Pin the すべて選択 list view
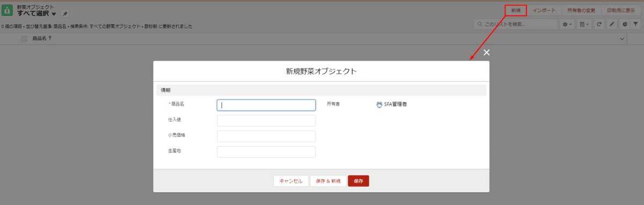The width and height of the screenshot is (644, 205). [x=65, y=13]
